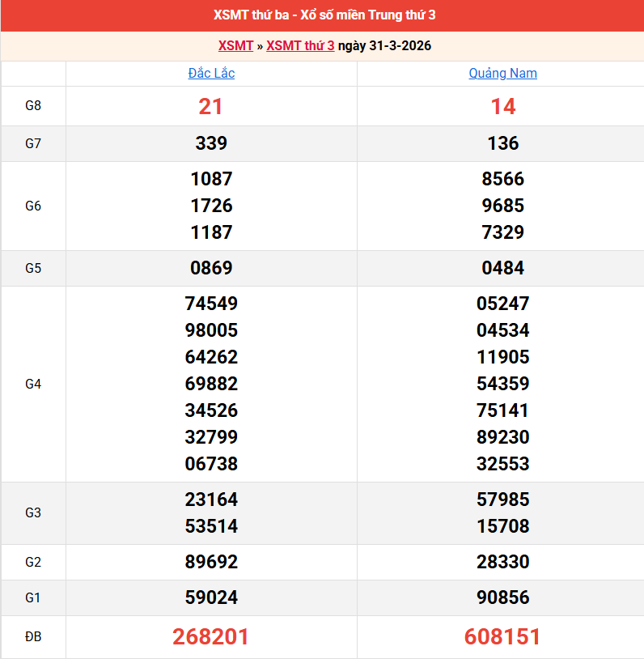Click the G6 number 9685
Viewport: 644px width, 659px height.
click(502, 206)
